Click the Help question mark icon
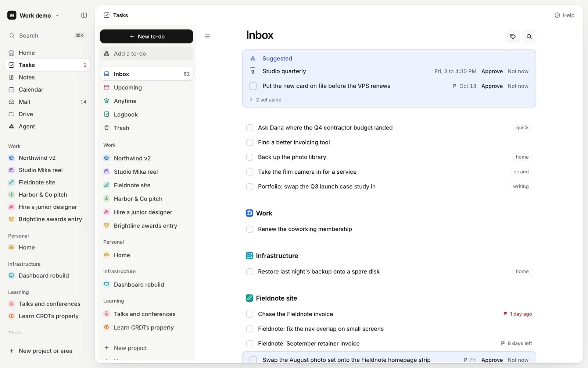The width and height of the screenshot is (588, 368). (557, 15)
